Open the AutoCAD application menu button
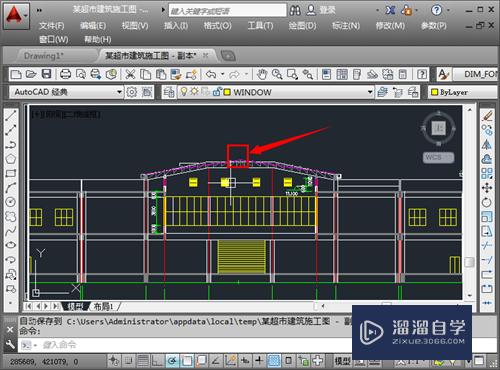The width and height of the screenshot is (500, 370). (x=16, y=16)
